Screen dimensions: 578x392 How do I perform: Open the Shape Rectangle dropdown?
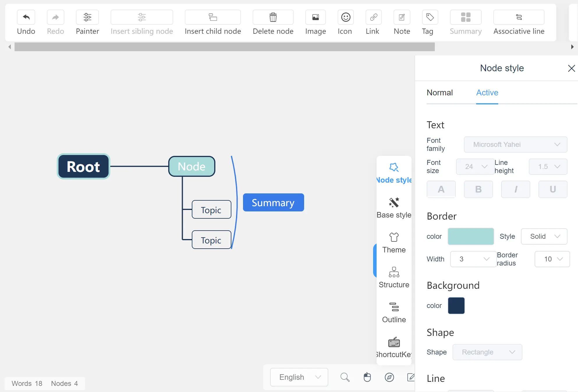click(487, 352)
